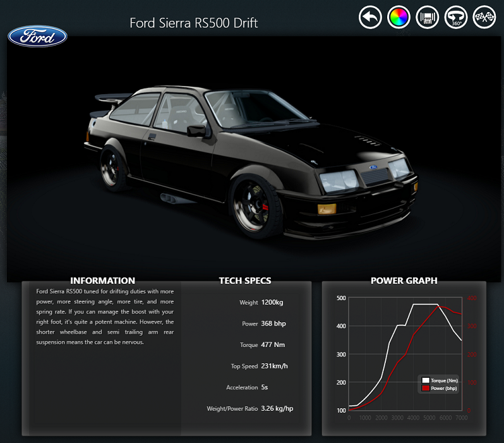Click the Power (bhp) legend entry

click(x=439, y=388)
